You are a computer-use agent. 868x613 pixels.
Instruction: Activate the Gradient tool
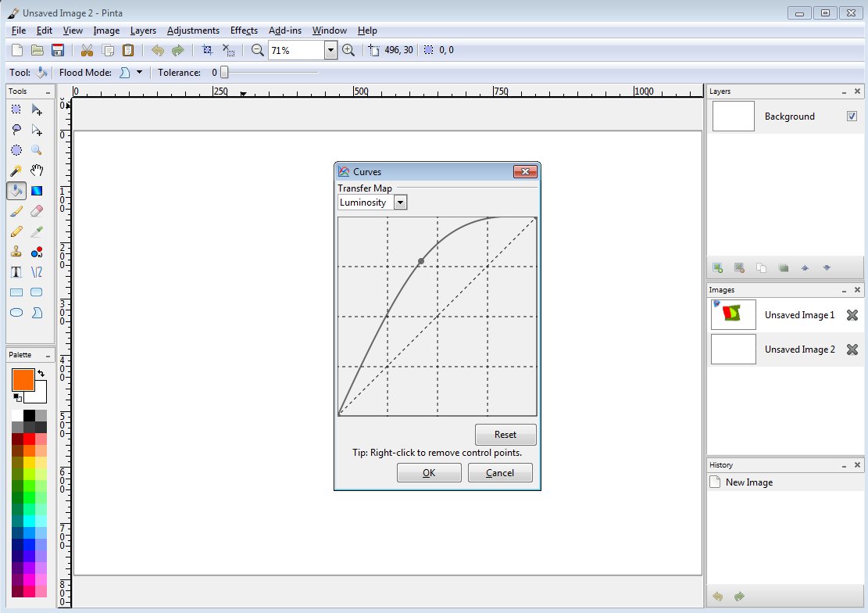(x=37, y=190)
